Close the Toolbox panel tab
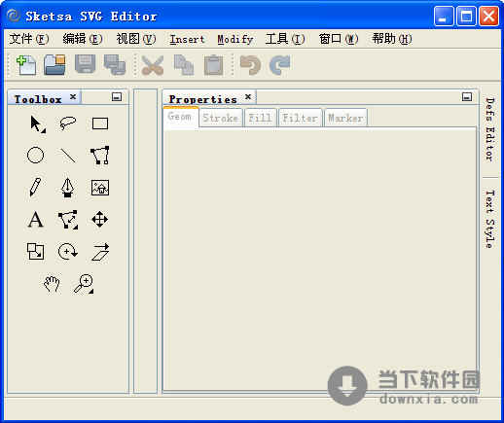Screen dimensions: 504x423 point(73,97)
